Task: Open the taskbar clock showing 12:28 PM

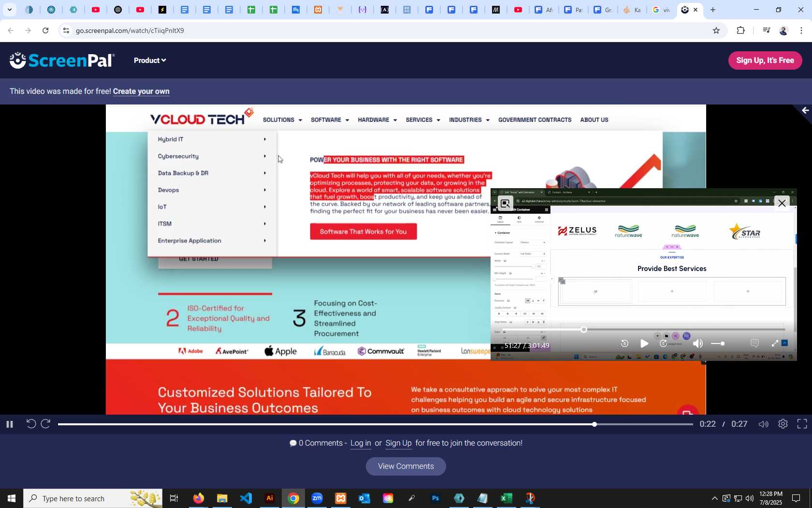Action: coord(771,498)
